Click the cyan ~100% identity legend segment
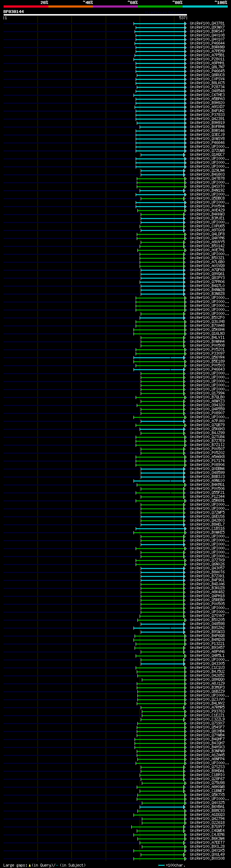The image size is (231, 868). pos(205,7)
